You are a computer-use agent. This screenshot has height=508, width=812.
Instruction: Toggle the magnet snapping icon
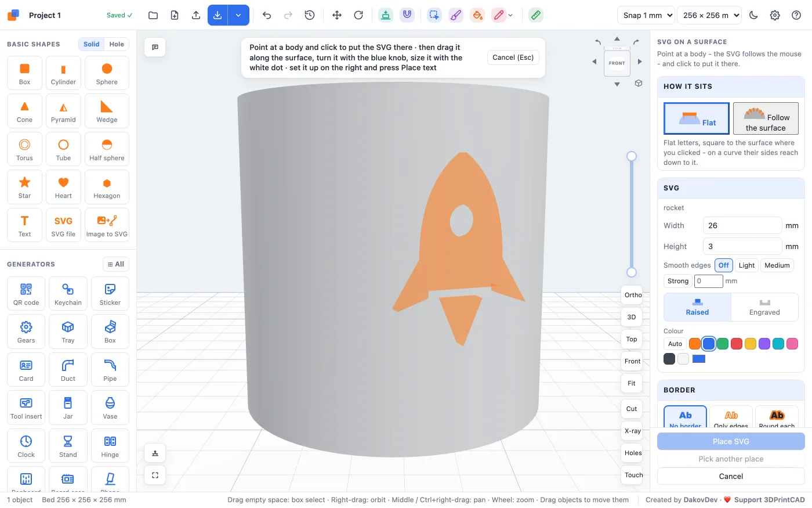(407, 15)
